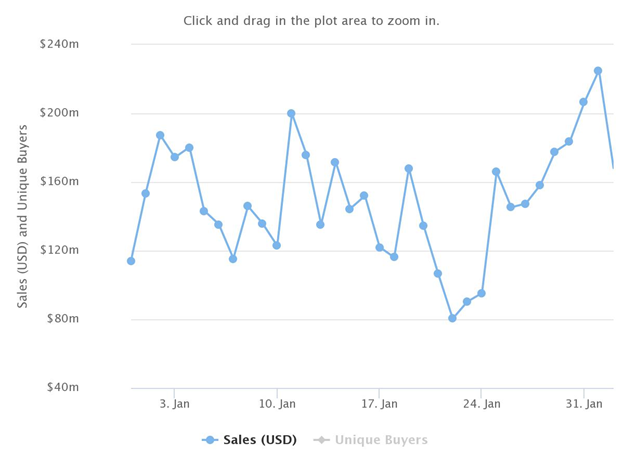
Task: Select the first data point on the line
Action: point(131,261)
